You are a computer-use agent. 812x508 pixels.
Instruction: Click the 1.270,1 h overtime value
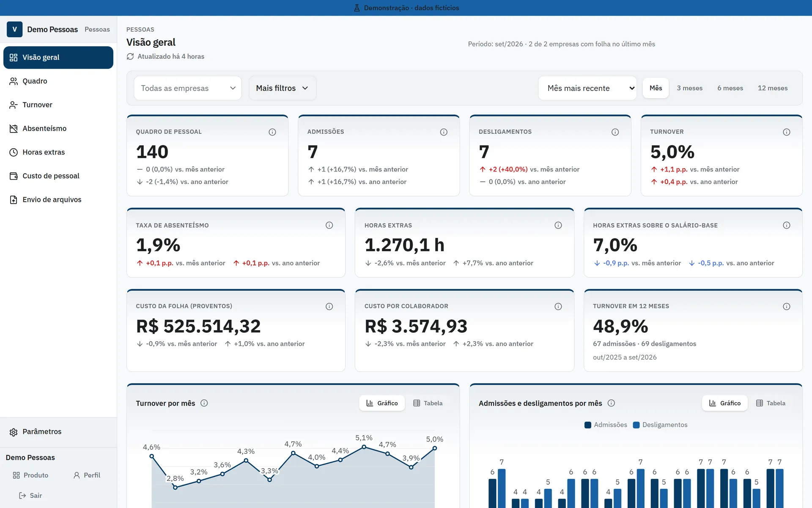(404, 245)
